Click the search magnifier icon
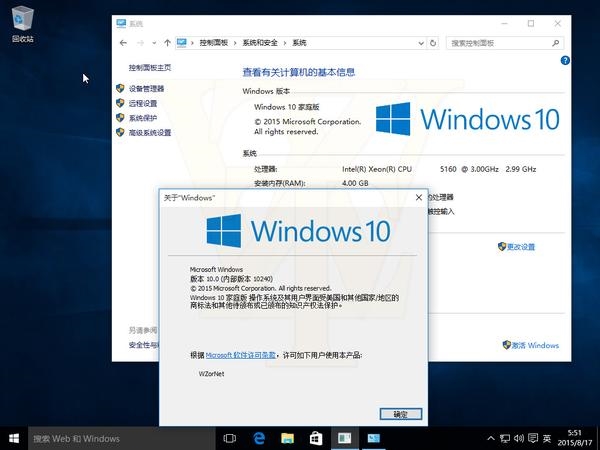The width and height of the screenshot is (600, 450). coord(556,43)
